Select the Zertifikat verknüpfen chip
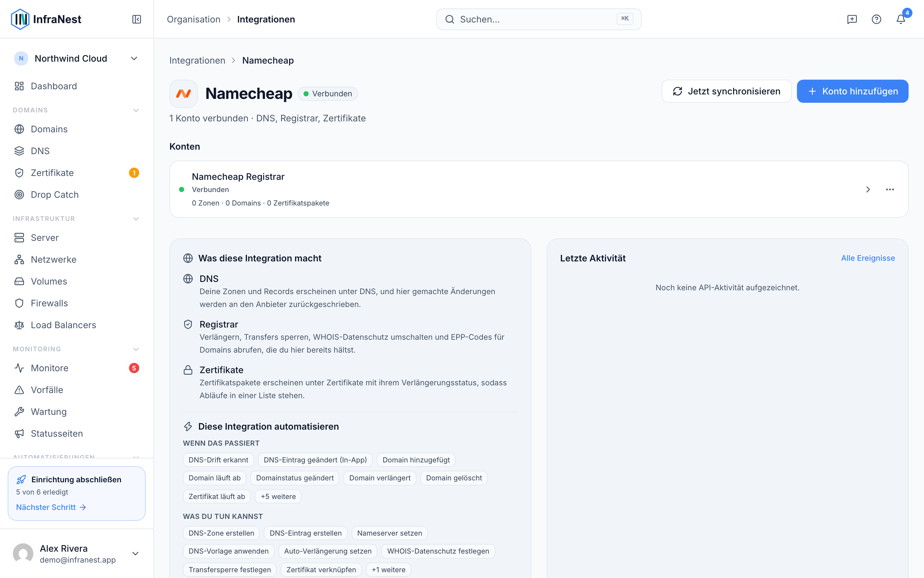This screenshot has width=924, height=578. (x=321, y=570)
